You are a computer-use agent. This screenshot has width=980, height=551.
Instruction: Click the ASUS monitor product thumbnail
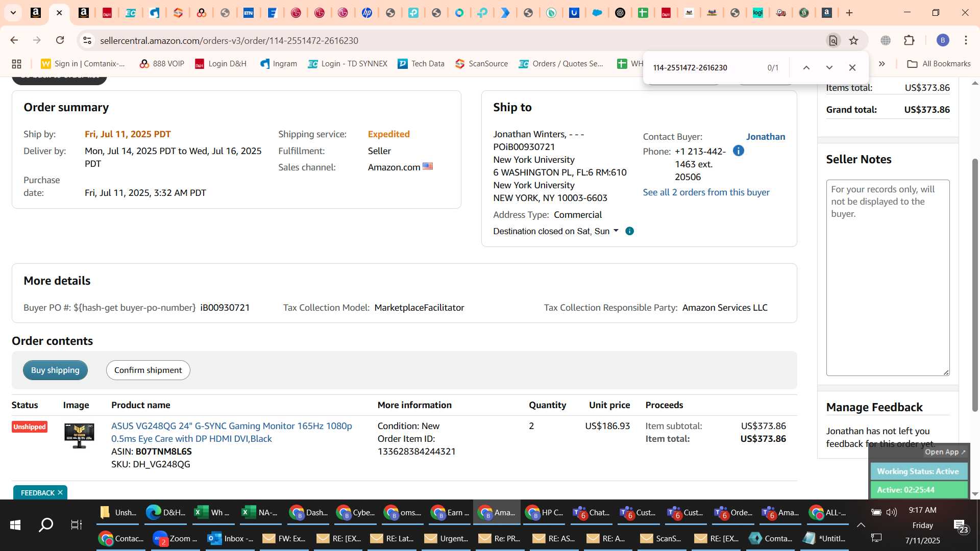click(x=79, y=435)
